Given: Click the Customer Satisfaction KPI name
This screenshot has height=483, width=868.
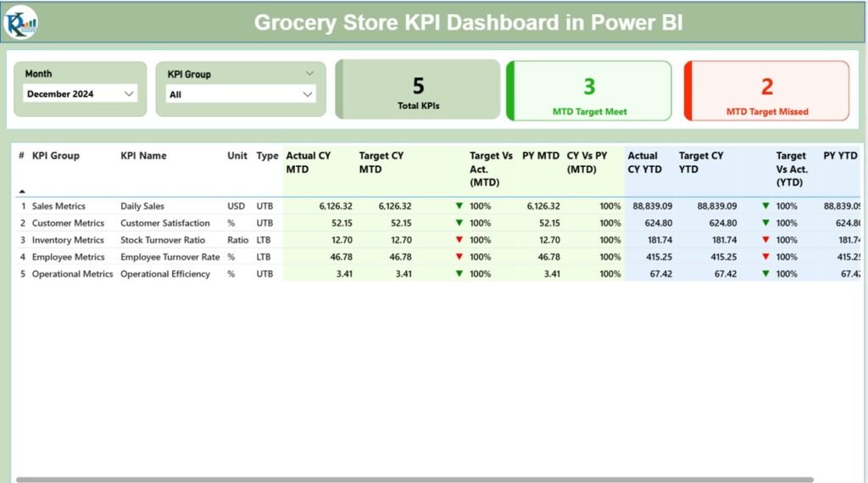Looking at the screenshot, I should coord(165,223).
